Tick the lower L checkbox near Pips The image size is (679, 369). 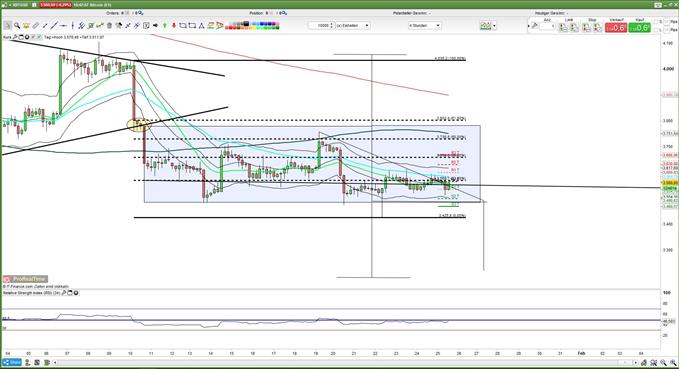[654, 30]
